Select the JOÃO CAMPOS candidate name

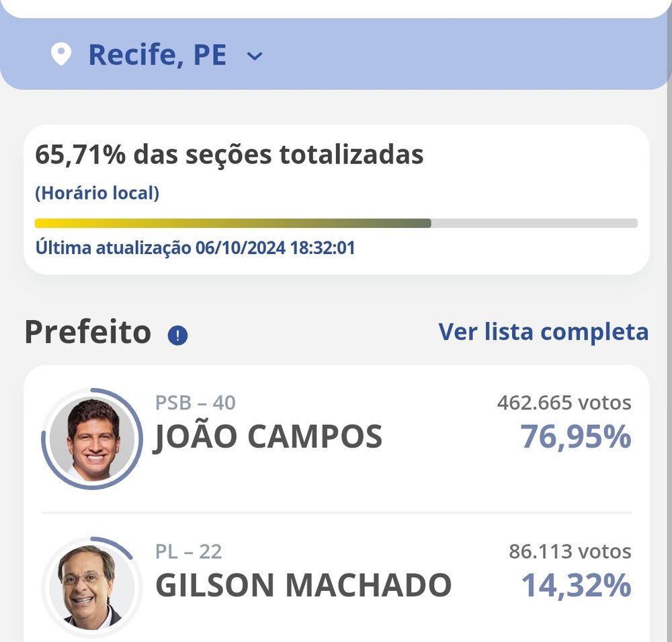point(268,437)
